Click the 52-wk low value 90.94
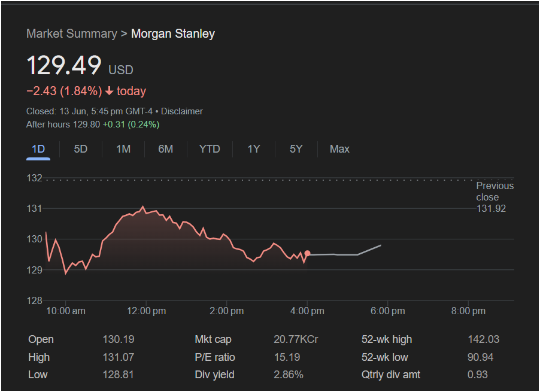Viewport: 540px width, 392px height. pos(480,357)
